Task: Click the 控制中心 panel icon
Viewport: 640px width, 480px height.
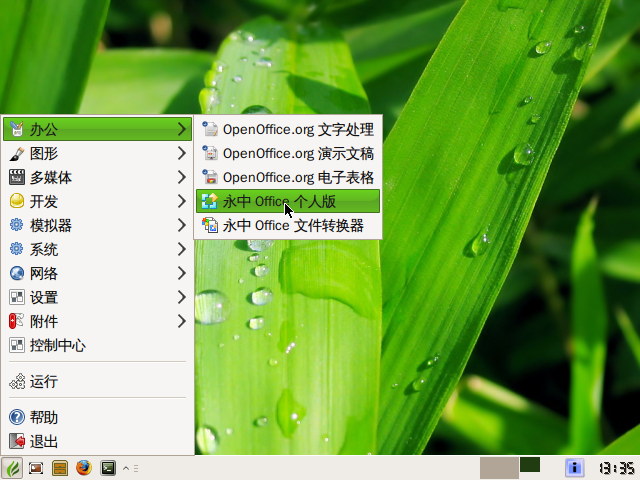Action: [x=17, y=345]
